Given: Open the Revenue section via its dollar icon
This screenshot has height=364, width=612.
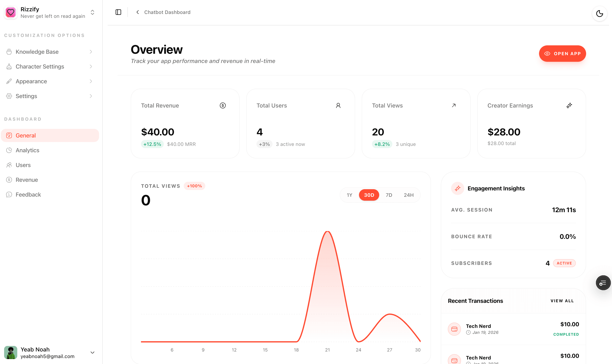Looking at the screenshot, I should pyautogui.click(x=9, y=180).
